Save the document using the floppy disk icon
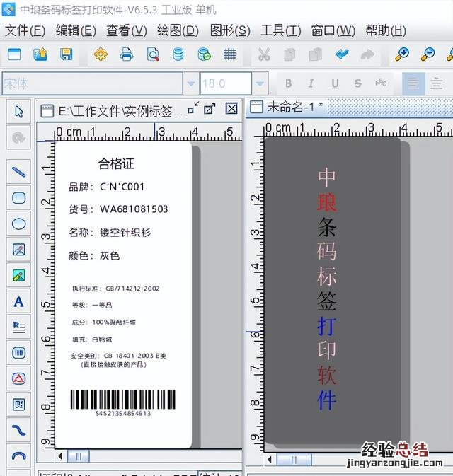The image size is (453, 476). click(66, 54)
